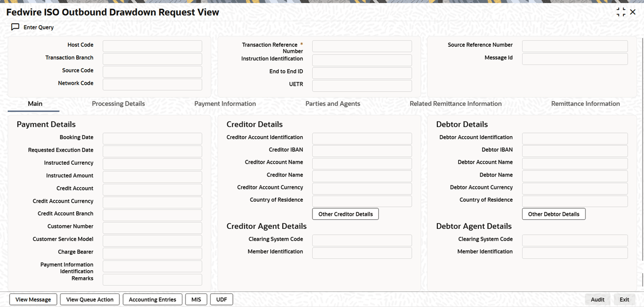Click the Exit button

point(624,299)
